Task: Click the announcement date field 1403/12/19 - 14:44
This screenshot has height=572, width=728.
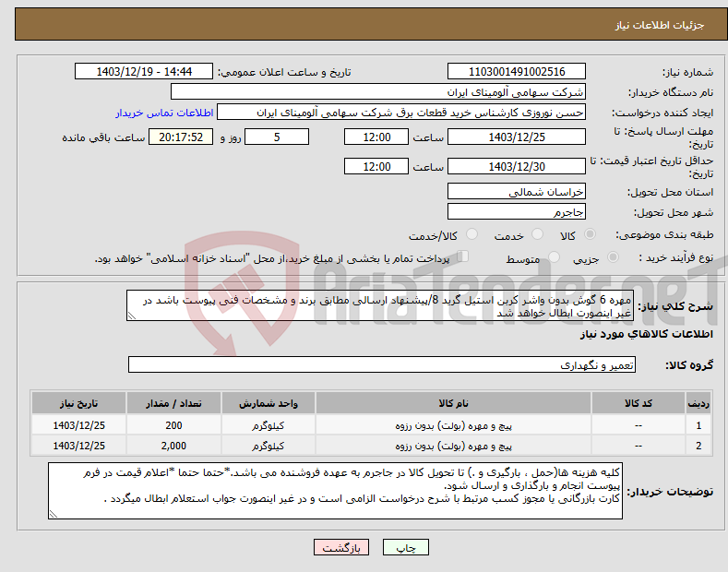Action: click(x=144, y=72)
